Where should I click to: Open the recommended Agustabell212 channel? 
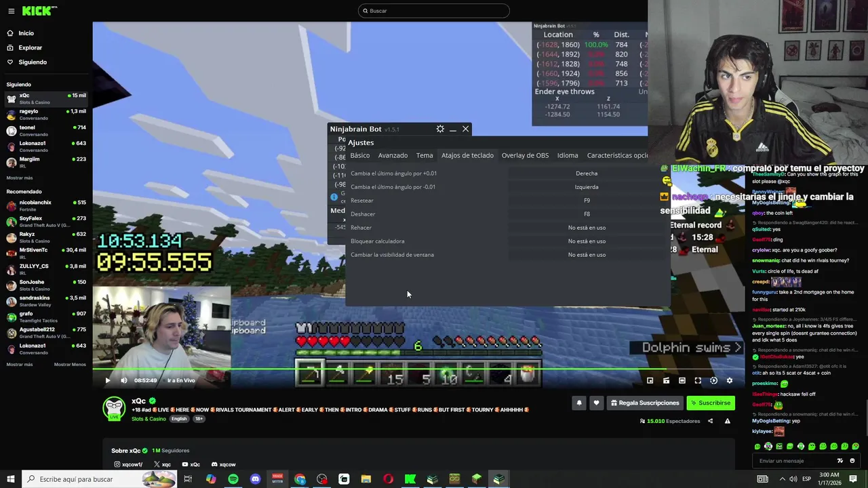pos(46,332)
